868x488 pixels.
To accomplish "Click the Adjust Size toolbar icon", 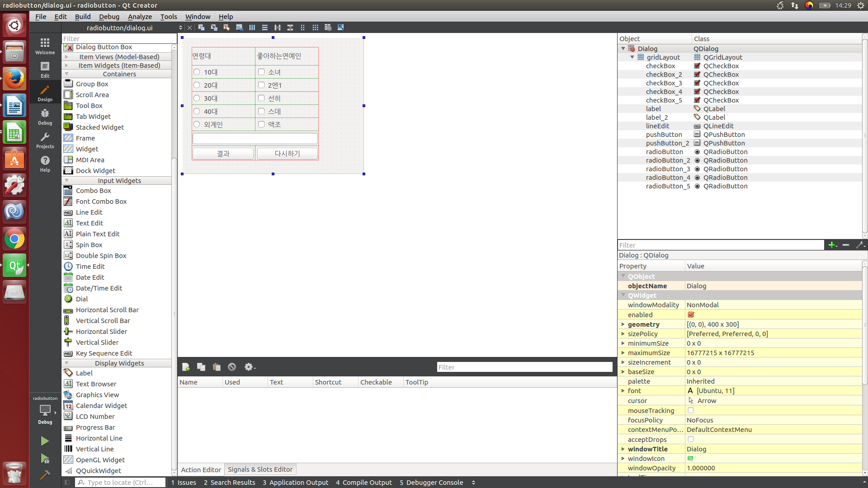I will [x=341, y=28].
